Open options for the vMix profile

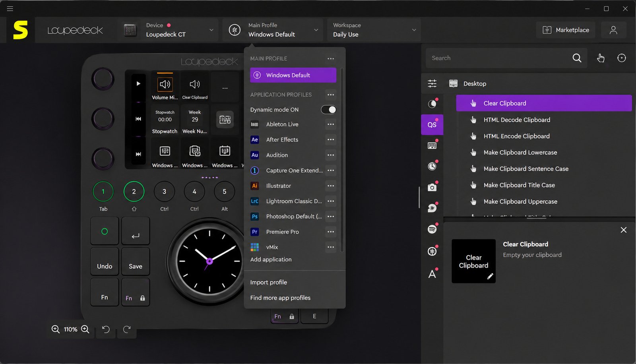click(x=331, y=247)
